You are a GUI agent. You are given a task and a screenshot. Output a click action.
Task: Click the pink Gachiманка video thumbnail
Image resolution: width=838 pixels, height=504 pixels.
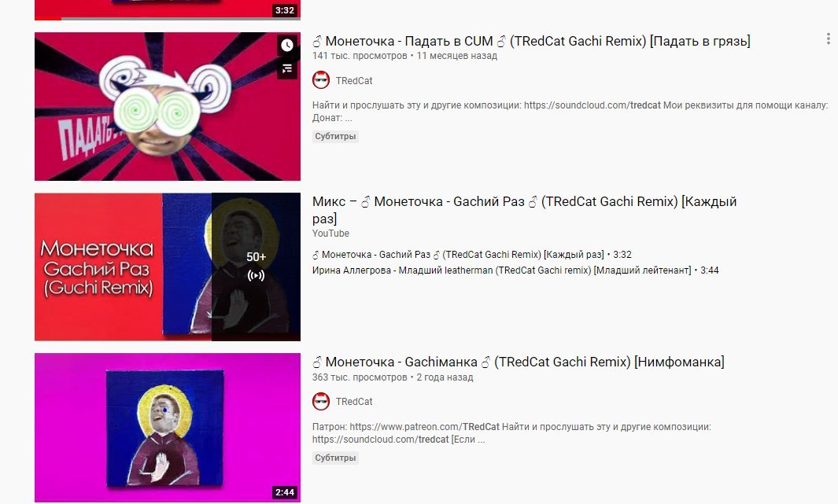pos(168,427)
